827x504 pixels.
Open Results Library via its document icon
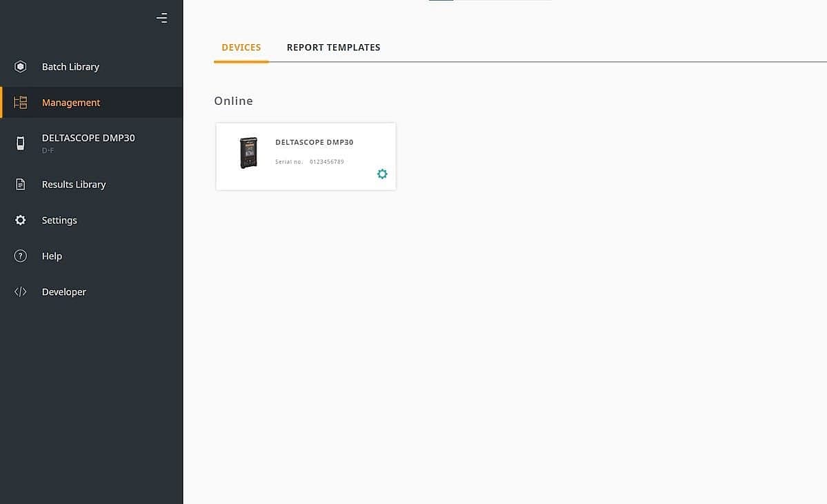tap(20, 184)
